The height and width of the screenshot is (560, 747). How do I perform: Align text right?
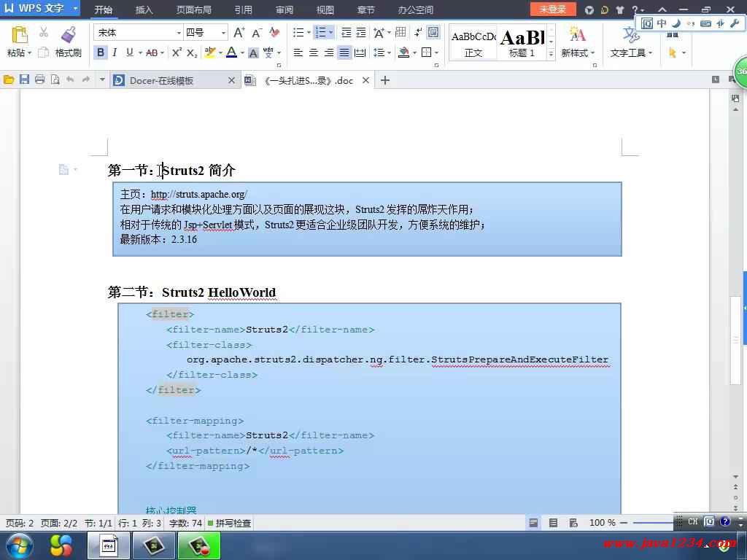(x=329, y=52)
